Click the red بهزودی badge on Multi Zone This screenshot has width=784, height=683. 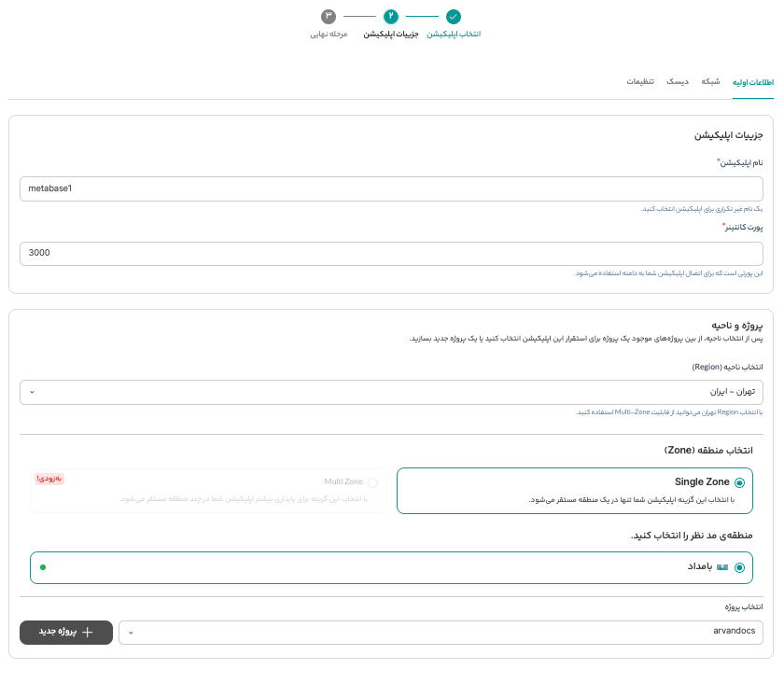[50, 479]
